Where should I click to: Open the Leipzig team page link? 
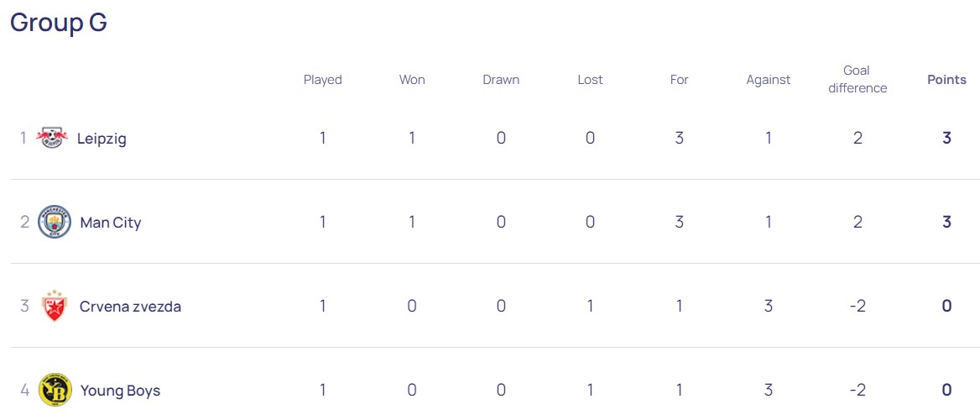[x=102, y=139]
